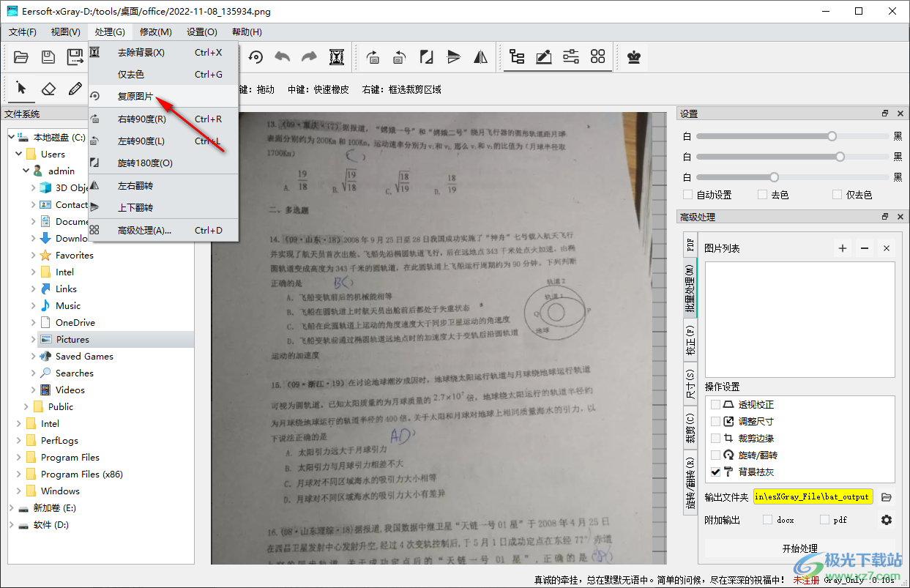Rotate right 90 degrees toolbar icon

(x=373, y=56)
